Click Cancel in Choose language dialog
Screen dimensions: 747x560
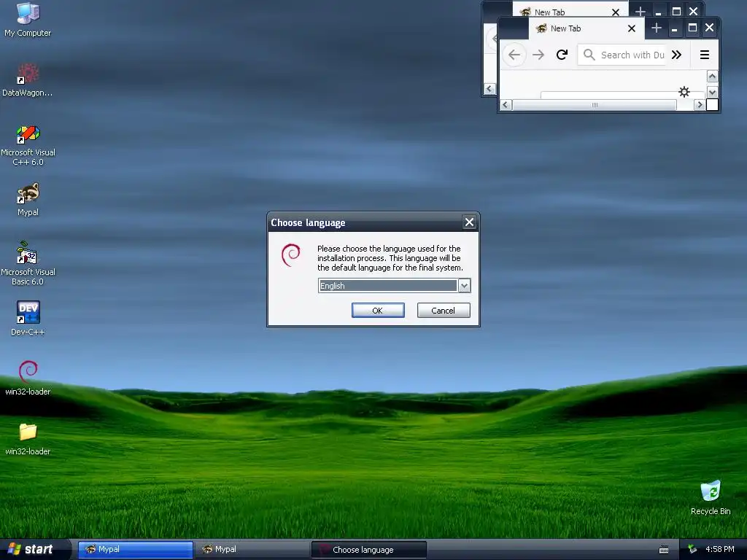click(x=444, y=311)
